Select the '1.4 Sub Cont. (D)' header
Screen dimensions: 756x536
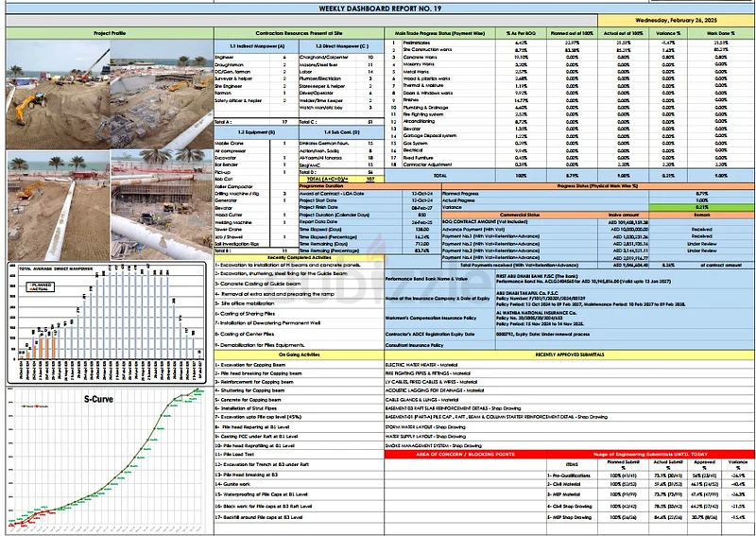pyautogui.click(x=341, y=132)
